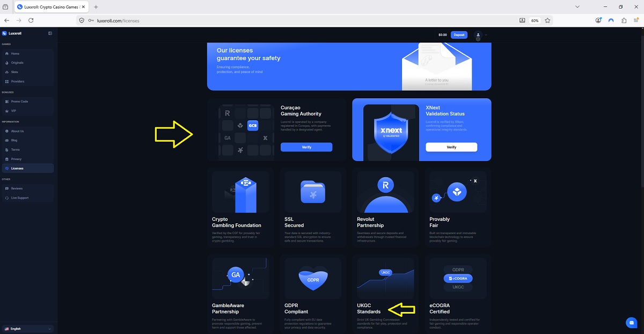Click the address bar URL

pyautogui.click(x=118, y=20)
